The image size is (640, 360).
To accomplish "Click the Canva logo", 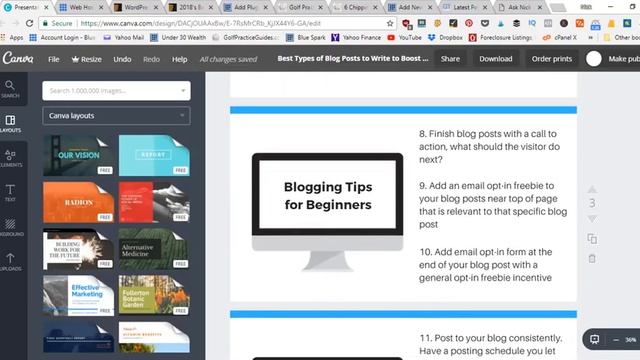I will 18,59.
